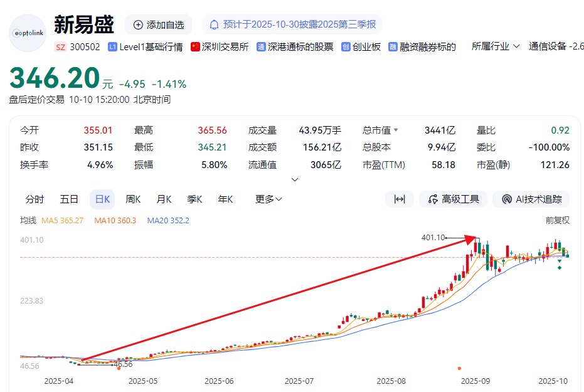
Task: Click the 前复权 adjustment setting
Action: [x=558, y=220]
